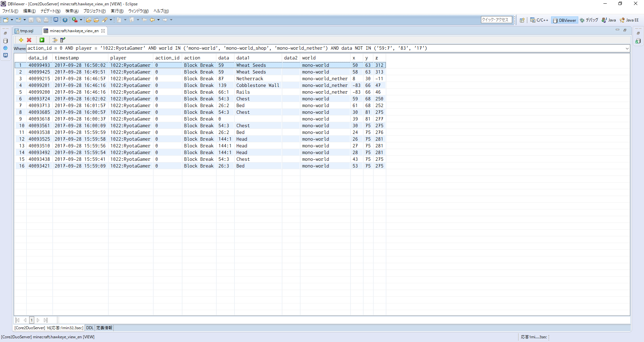
Task: Click the Print icon in the toolbar
Action: point(46,20)
